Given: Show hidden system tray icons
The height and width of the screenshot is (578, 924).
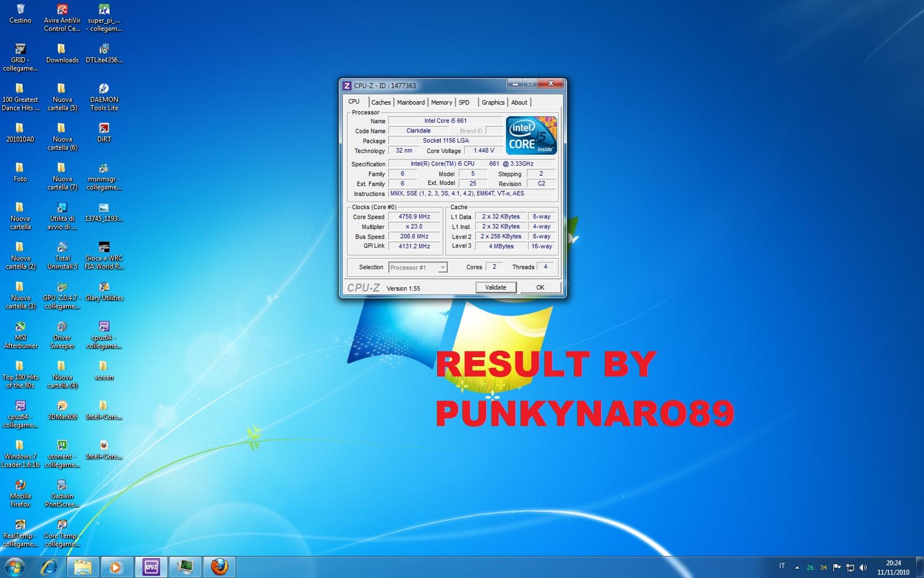Looking at the screenshot, I should [x=797, y=568].
